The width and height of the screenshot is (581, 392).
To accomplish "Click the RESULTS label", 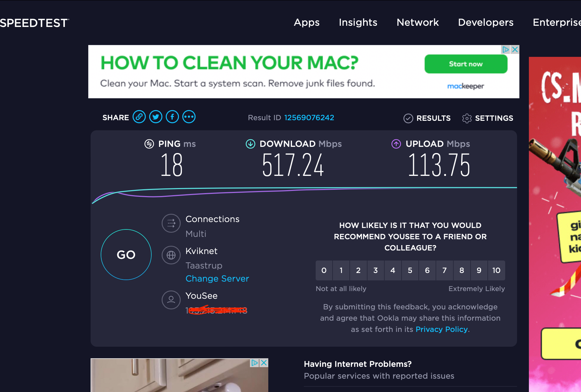I will click(434, 118).
